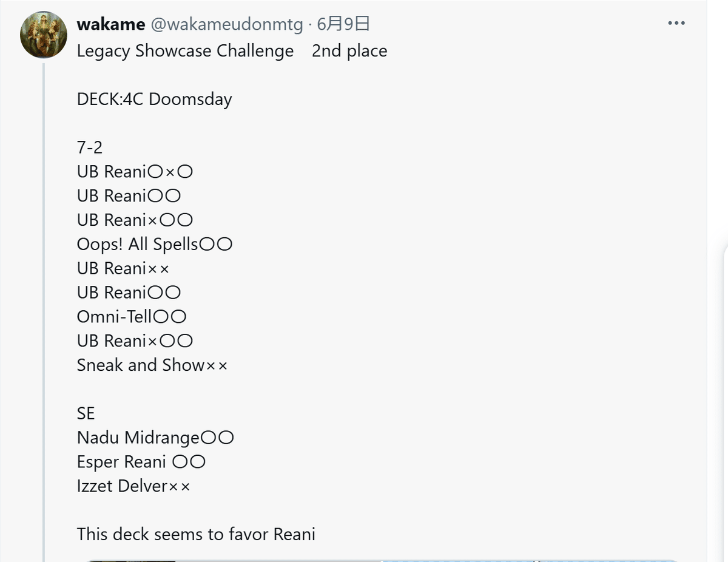Select the DECK:4C Doomsday line
The image size is (728, 562).
tap(154, 99)
